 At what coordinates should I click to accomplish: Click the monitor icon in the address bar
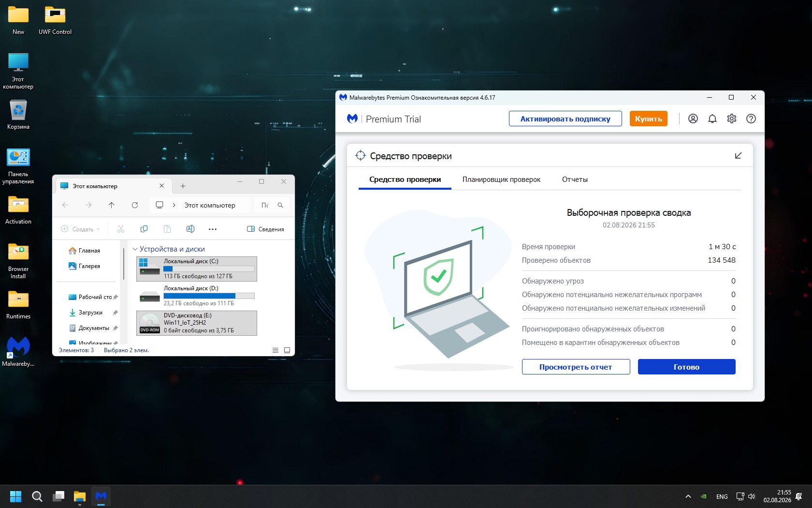click(159, 205)
